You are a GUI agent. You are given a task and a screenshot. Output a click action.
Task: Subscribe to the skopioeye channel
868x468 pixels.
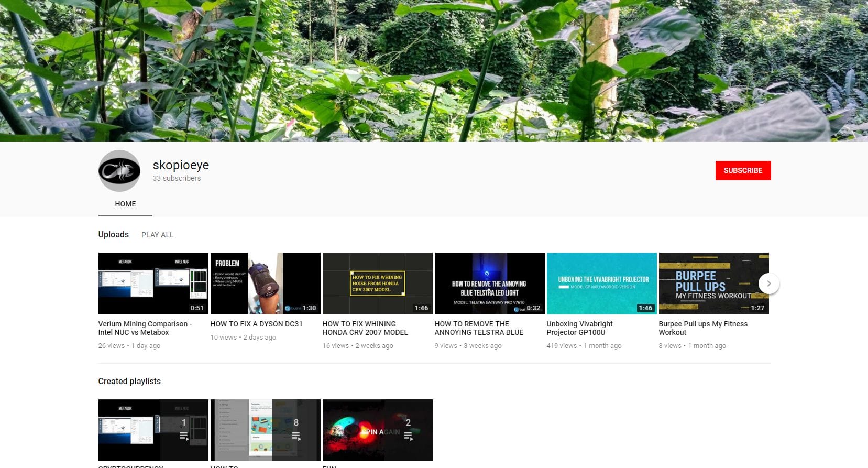(x=742, y=170)
